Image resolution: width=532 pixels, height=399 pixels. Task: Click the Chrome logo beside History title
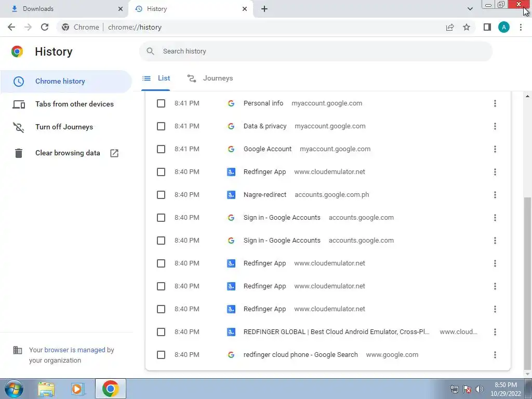[x=17, y=51]
